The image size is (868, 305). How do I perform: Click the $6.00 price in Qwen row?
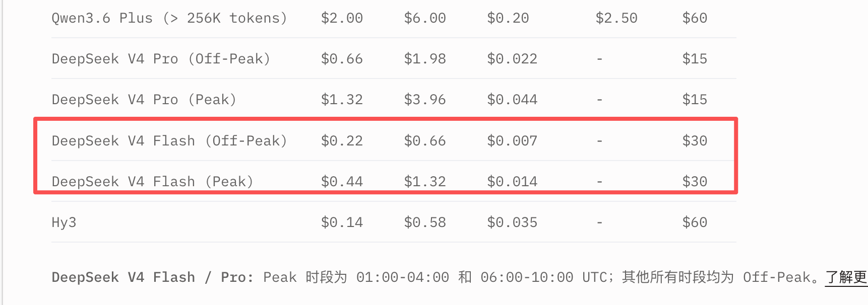(x=425, y=18)
